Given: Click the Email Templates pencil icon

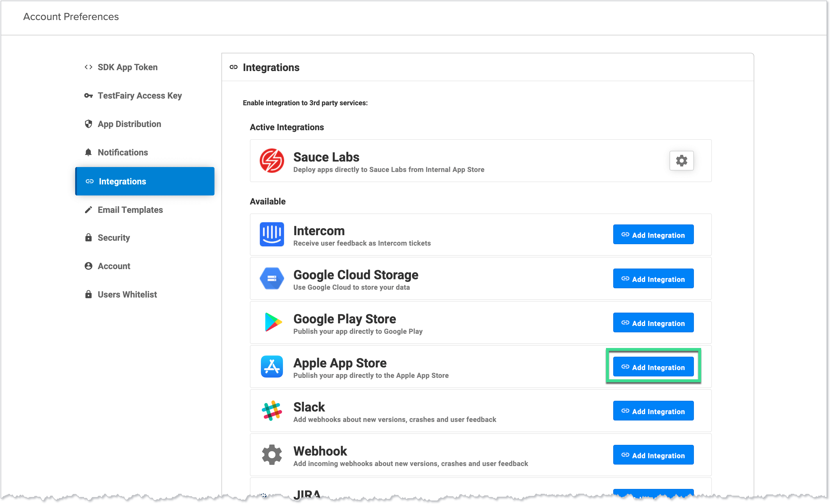Looking at the screenshot, I should 88,210.
